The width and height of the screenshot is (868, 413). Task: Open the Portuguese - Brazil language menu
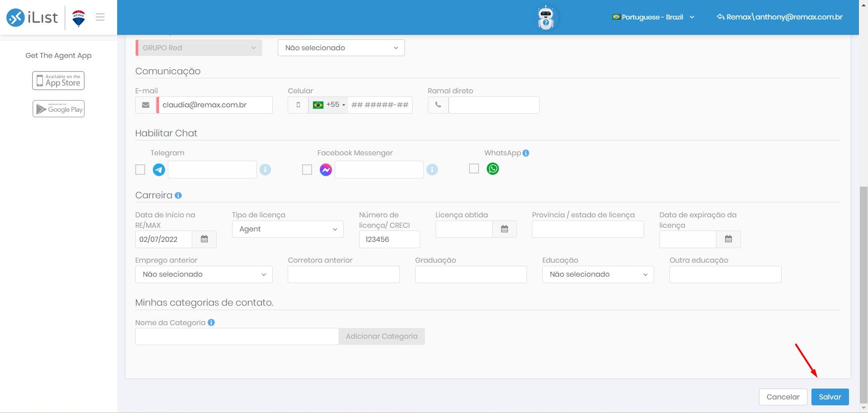click(653, 17)
